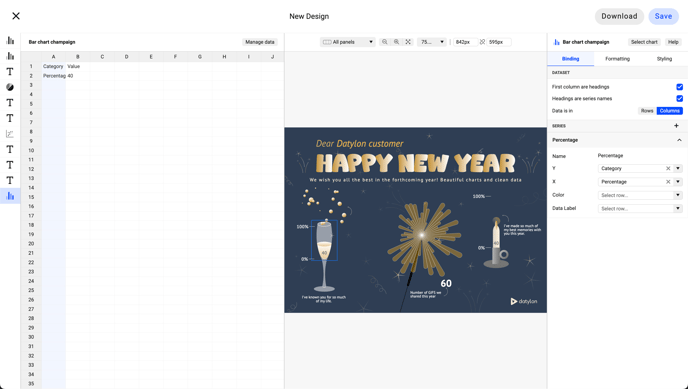Viewport: 688px width, 389px height.
Task: Select column header C in the data sheet
Action: click(x=102, y=57)
